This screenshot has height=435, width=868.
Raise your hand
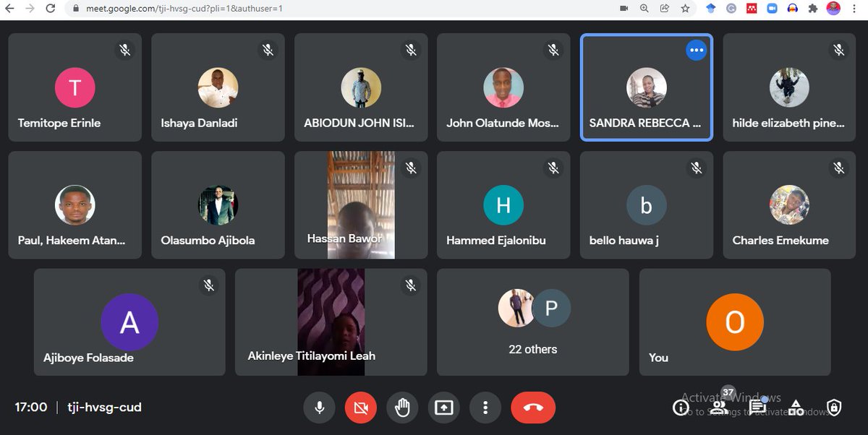click(x=402, y=408)
